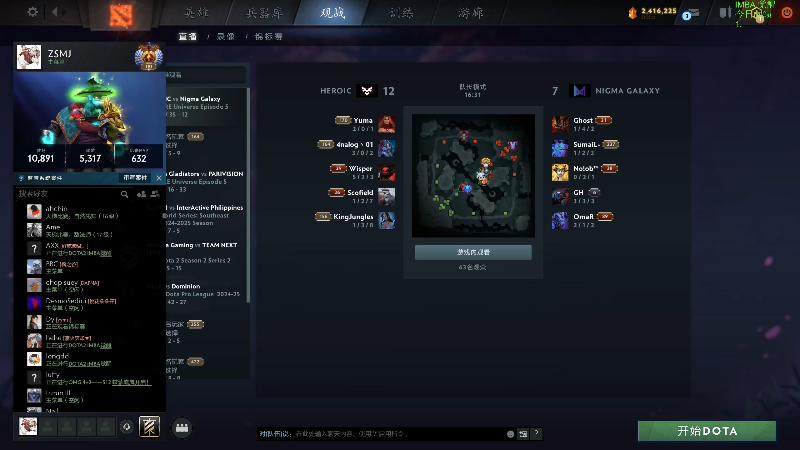The width and height of the screenshot is (800, 450).
Task: Select the 录像 replays sub-tab
Action: point(226,37)
